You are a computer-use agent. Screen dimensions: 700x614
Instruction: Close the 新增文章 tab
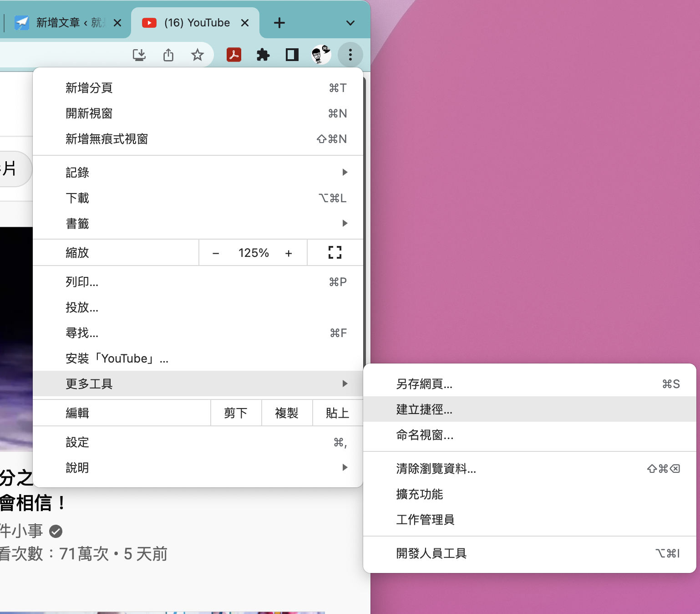point(117,23)
